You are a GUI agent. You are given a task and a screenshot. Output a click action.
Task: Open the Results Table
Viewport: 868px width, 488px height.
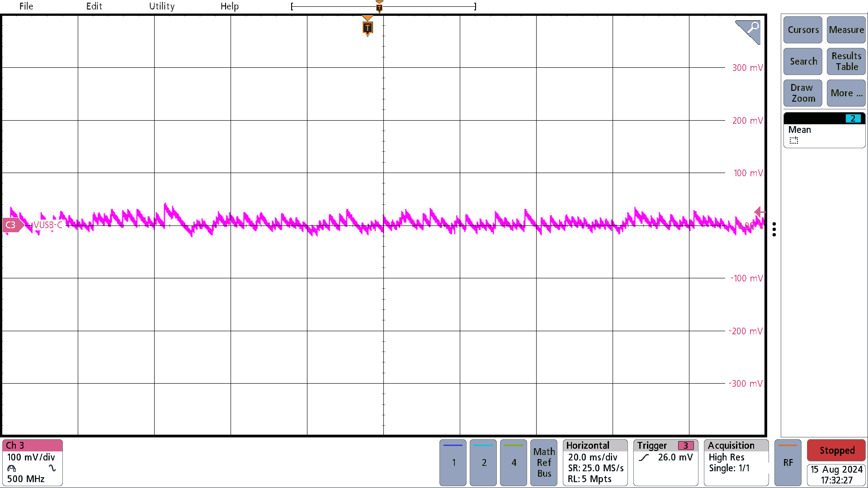(x=846, y=61)
